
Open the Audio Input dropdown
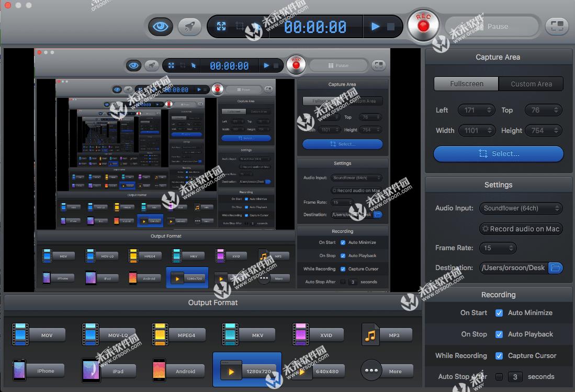[521, 208]
